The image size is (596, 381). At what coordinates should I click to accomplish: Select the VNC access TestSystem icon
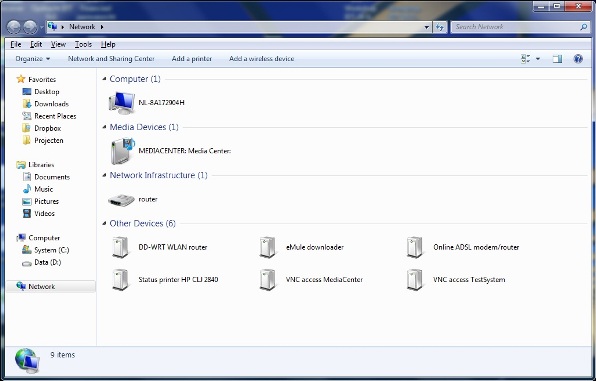(415, 279)
